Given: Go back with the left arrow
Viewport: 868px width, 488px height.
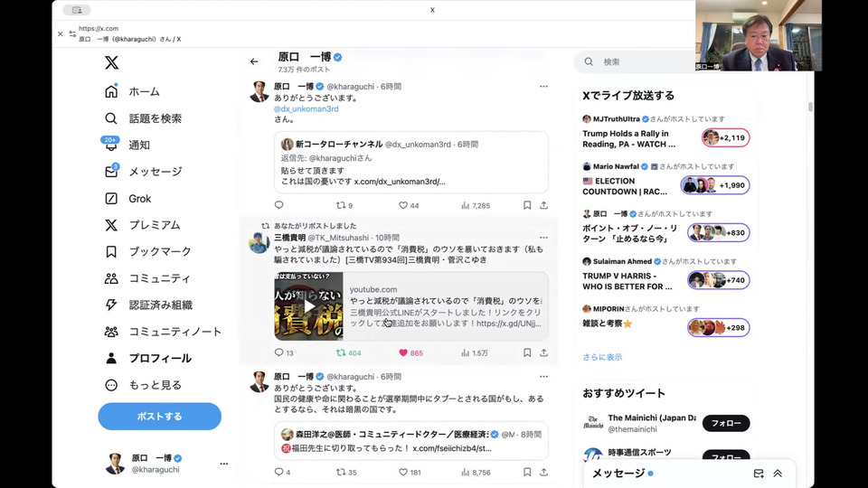Looking at the screenshot, I should [254, 61].
